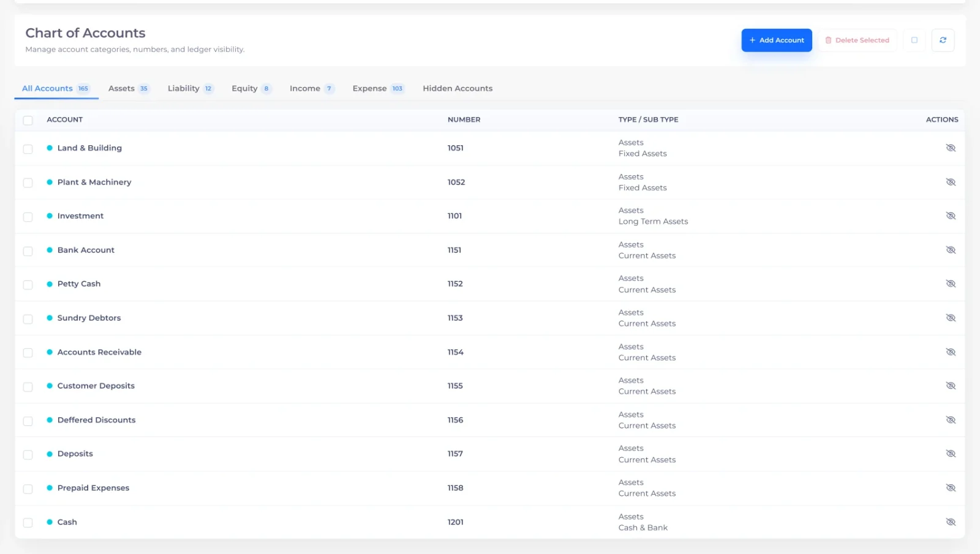980x554 pixels.
Task: Click the Long Term Assets sub type
Action: 653,222
